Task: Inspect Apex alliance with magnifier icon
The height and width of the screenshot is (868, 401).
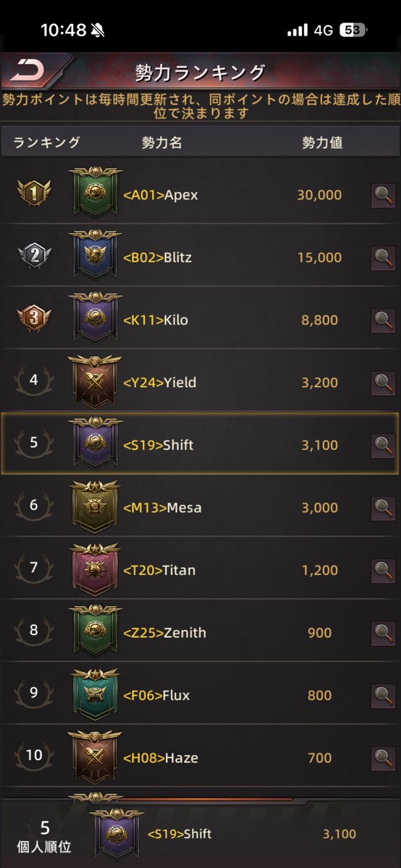Action: click(383, 195)
